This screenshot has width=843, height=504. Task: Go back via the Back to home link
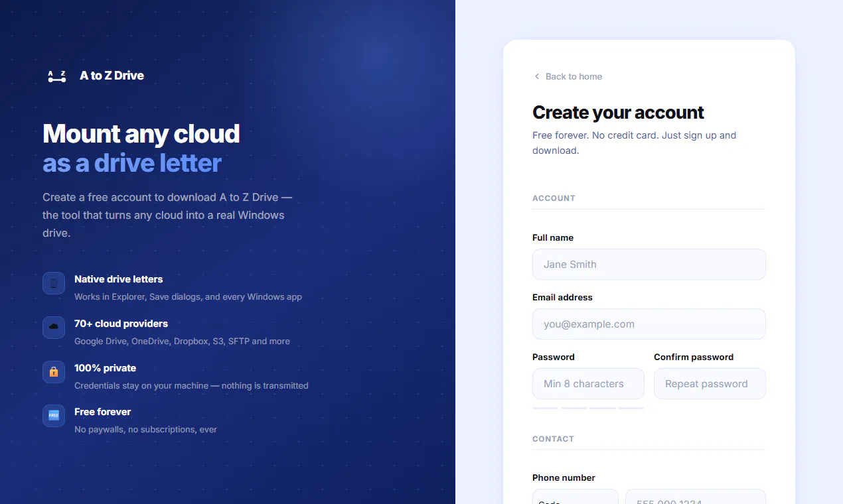tap(568, 76)
